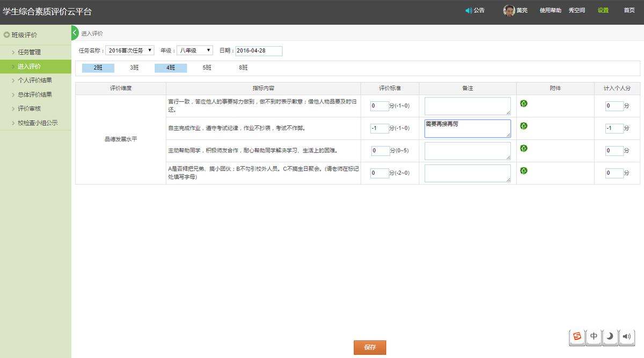Toggle IME sound with the speaker icon
This screenshot has width=644, height=358.
(x=626, y=337)
